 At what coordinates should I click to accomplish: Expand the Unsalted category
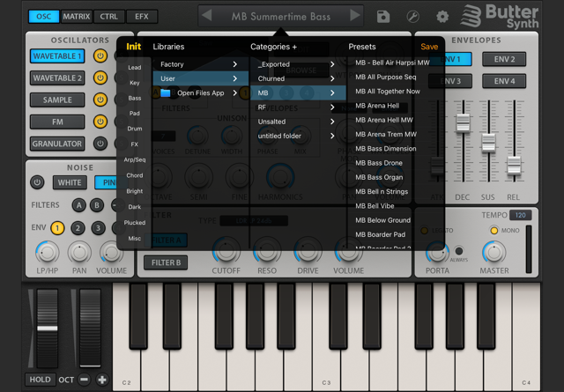click(298, 122)
